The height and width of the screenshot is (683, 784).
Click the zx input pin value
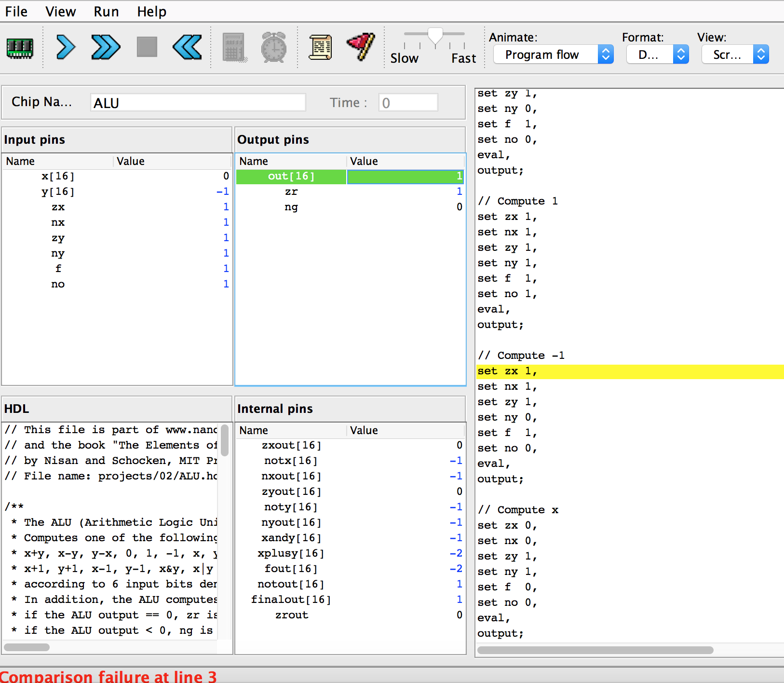point(226,207)
